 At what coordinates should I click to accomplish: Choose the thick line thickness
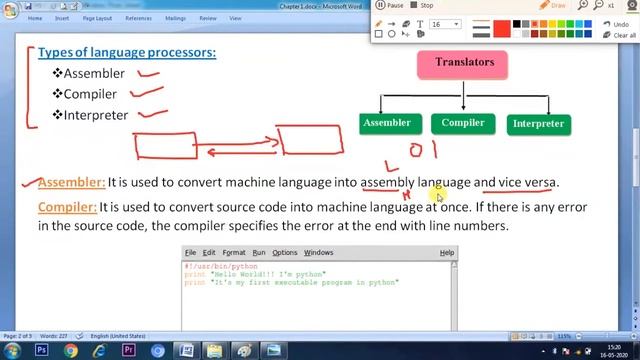coord(481,35)
